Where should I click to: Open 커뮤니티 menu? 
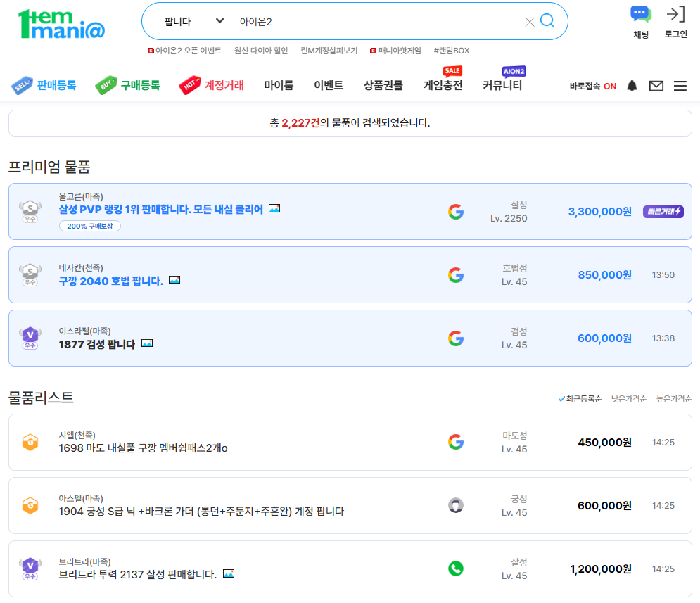tap(502, 85)
